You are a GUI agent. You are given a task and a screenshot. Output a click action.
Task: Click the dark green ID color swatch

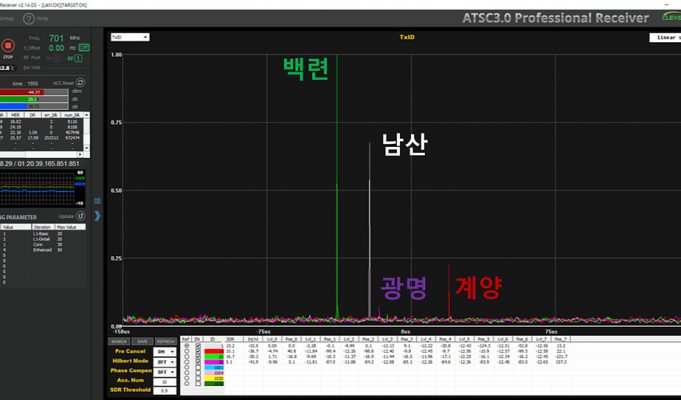(214, 383)
